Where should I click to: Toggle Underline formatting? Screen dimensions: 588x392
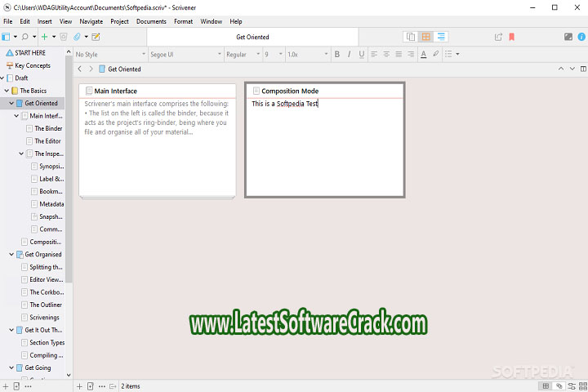pyautogui.click(x=362, y=55)
